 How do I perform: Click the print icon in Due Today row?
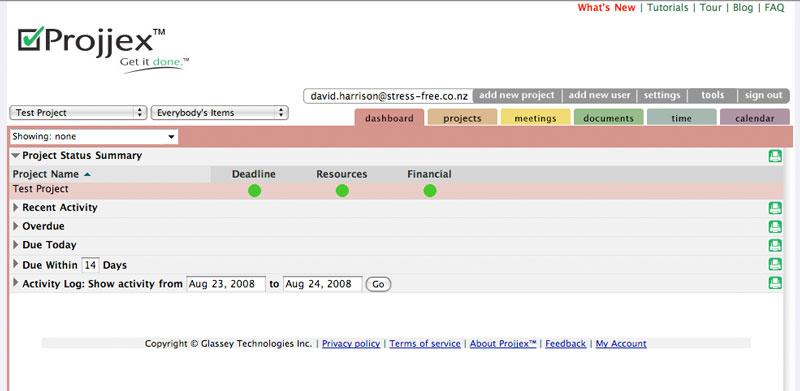tap(775, 245)
